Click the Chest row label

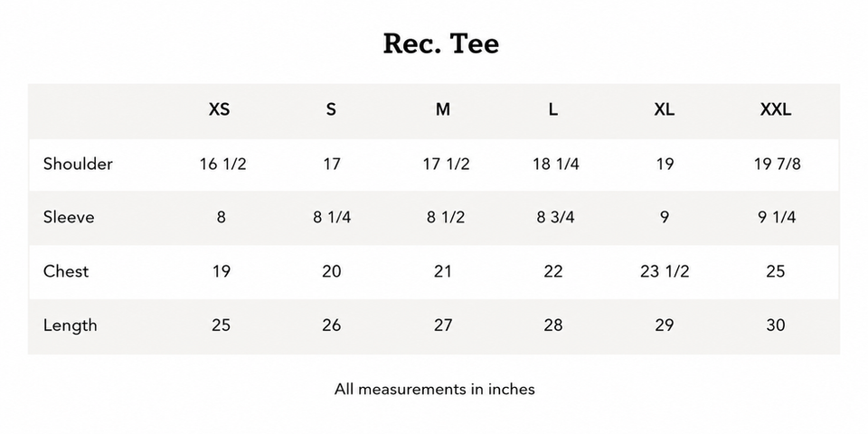(x=66, y=271)
